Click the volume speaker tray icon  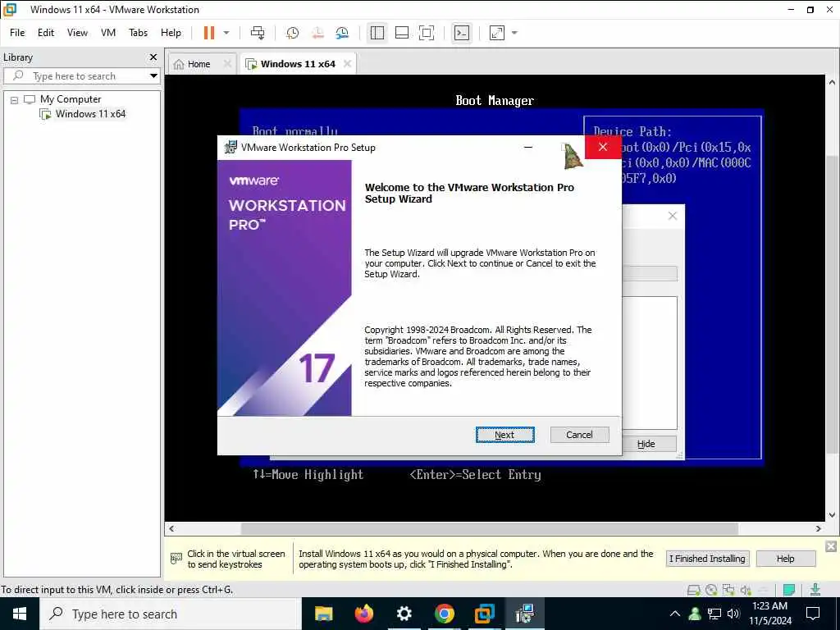click(x=733, y=614)
